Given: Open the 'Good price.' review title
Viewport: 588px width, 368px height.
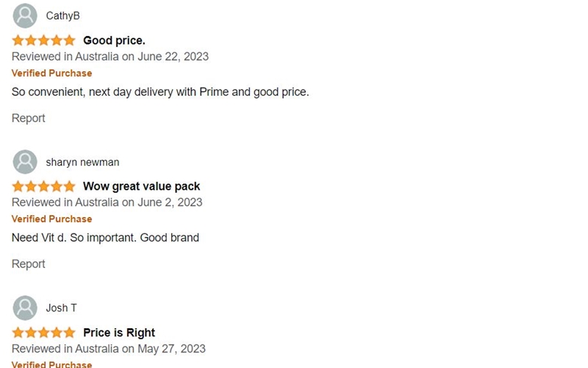Looking at the screenshot, I should pyautogui.click(x=114, y=40).
